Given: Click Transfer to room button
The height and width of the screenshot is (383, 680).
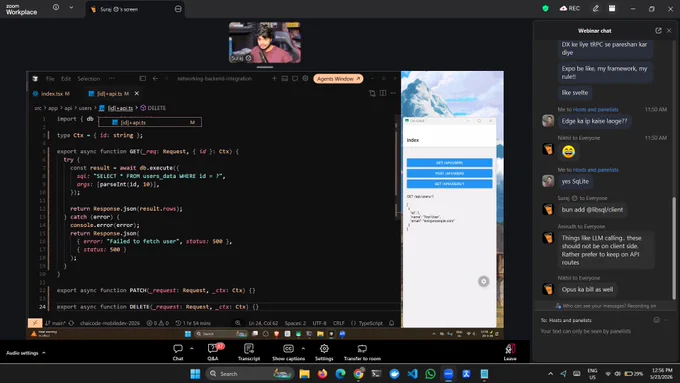Looking at the screenshot, I should click(362, 352).
